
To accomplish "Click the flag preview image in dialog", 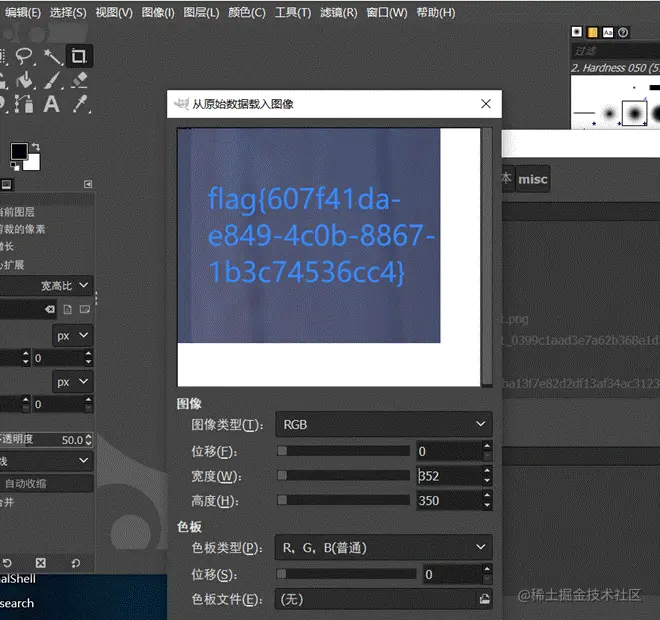I will (309, 235).
